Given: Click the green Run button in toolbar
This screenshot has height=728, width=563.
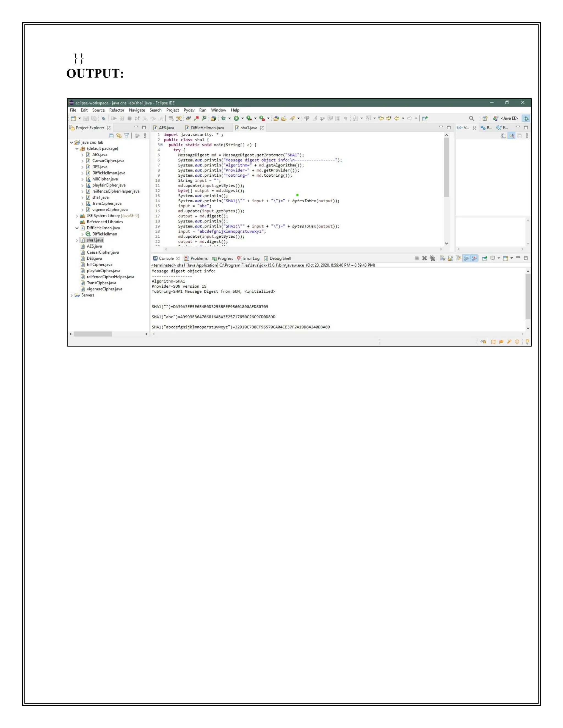Looking at the screenshot, I should (236, 118).
